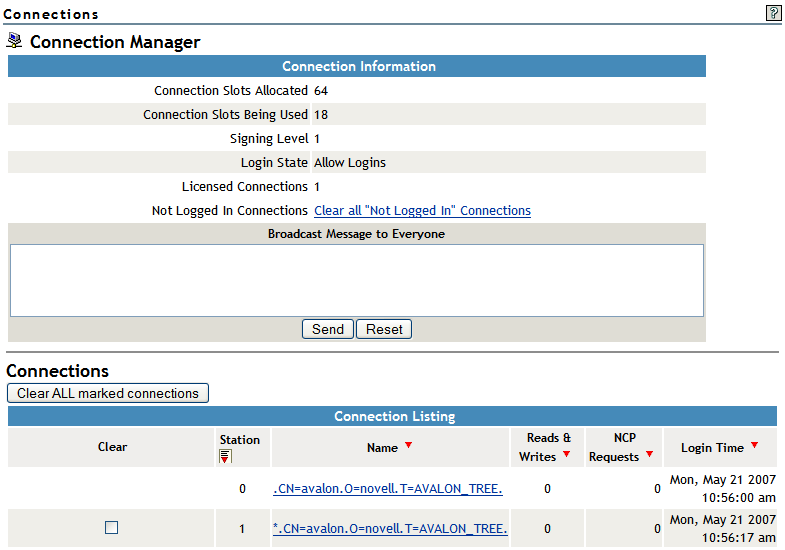Image resolution: width=785 pixels, height=550 pixels.
Task: Click the Licensed Connections label
Action: coord(245,187)
